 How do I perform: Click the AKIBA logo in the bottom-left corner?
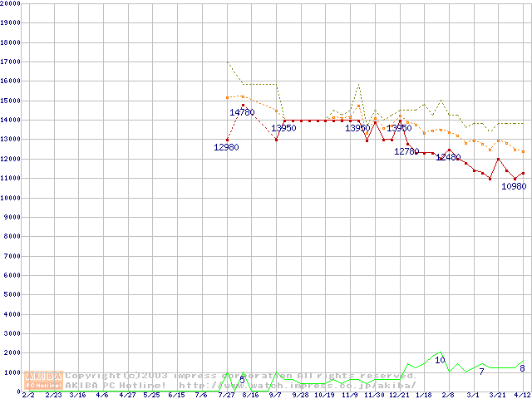coord(44,381)
